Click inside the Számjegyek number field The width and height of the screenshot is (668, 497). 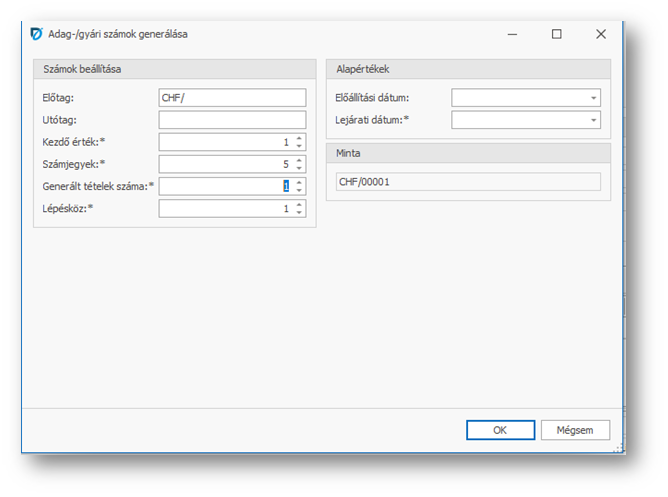(225, 164)
